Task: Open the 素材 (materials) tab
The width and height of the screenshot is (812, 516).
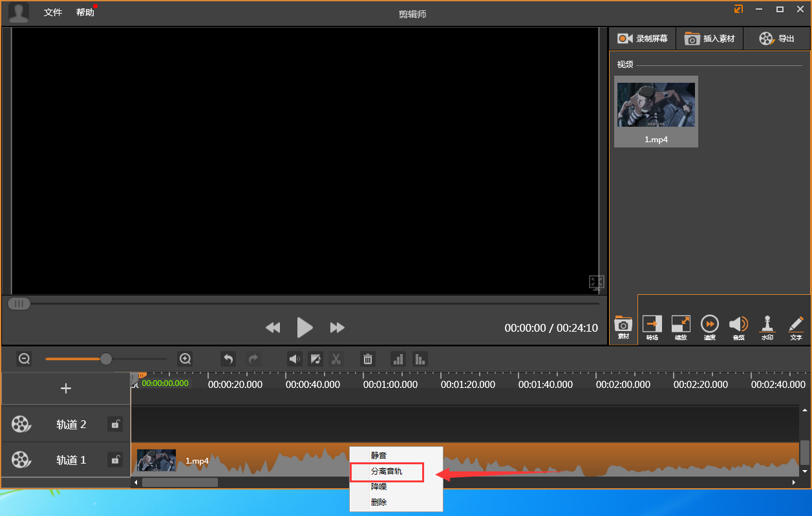Action: [x=623, y=327]
